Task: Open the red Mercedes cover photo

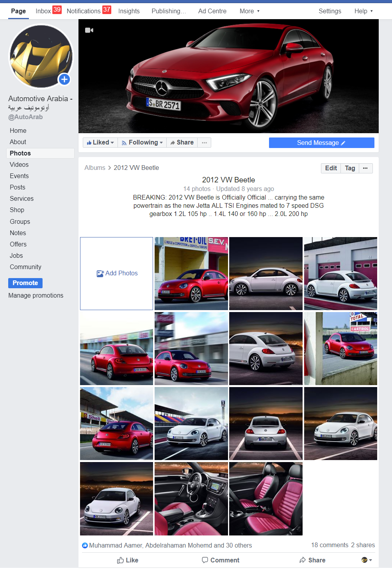Action: click(228, 76)
